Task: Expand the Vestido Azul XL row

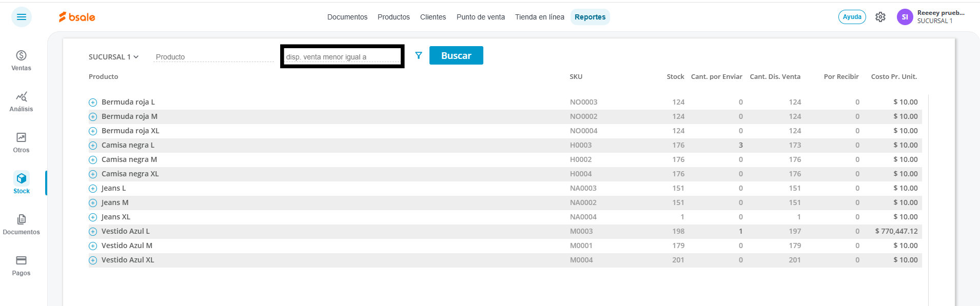Action: point(93,260)
